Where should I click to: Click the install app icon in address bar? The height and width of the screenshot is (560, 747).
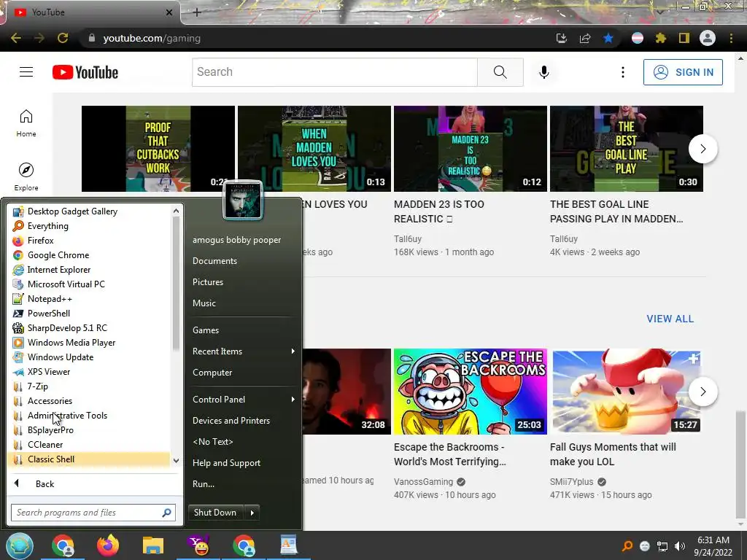point(562,38)
